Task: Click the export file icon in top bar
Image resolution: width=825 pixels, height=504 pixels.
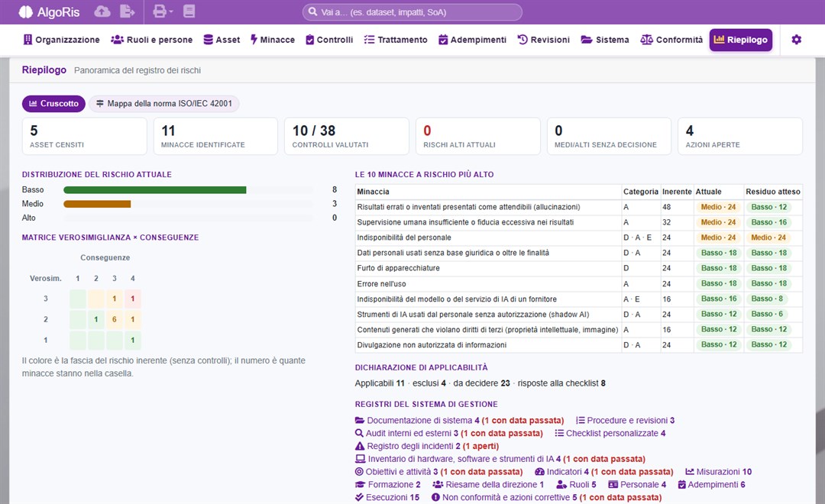Action: click(128, 11)
